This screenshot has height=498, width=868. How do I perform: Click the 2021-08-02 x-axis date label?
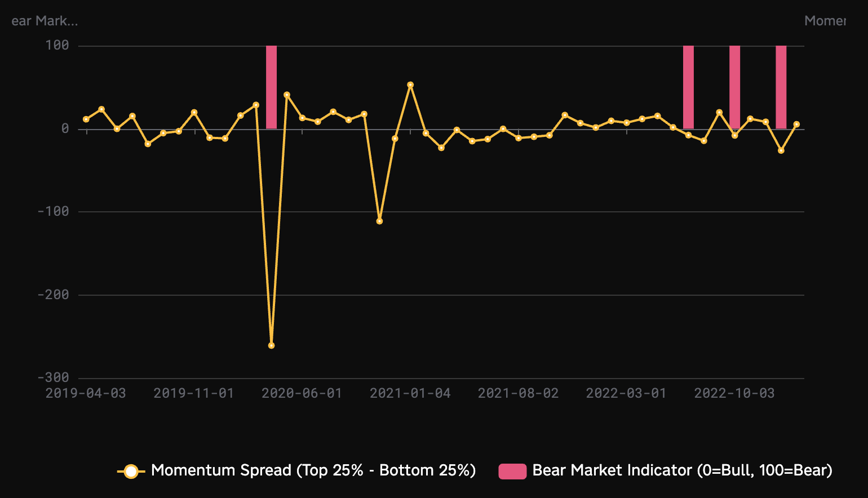coord(518,393)
